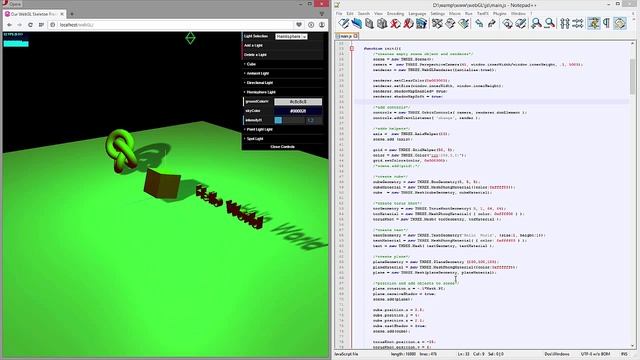Screen dimensions: 640x360
Task: Click the intensity slider bar
Action: pyautogui.click(x=289, y=120)
